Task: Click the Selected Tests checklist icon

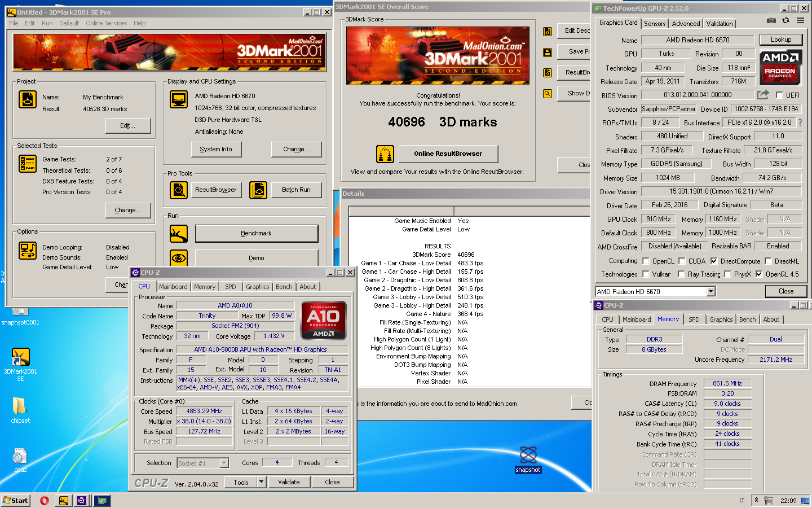Action: [28, 164]
